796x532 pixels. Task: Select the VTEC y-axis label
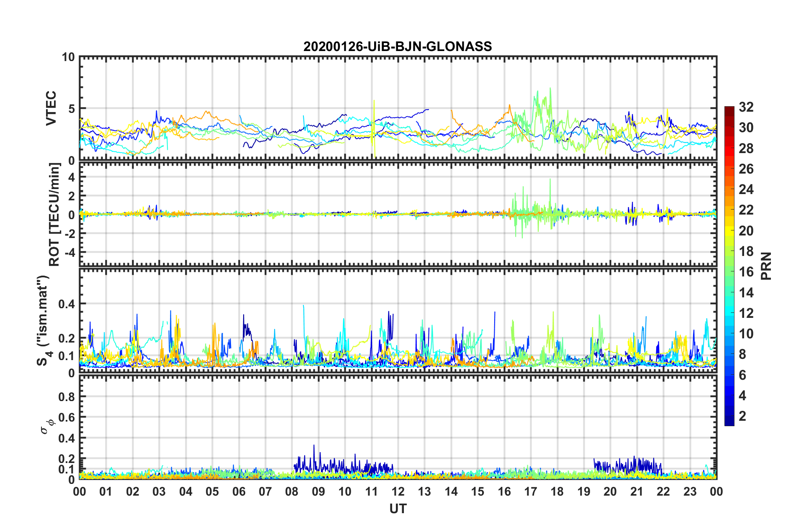51,108
